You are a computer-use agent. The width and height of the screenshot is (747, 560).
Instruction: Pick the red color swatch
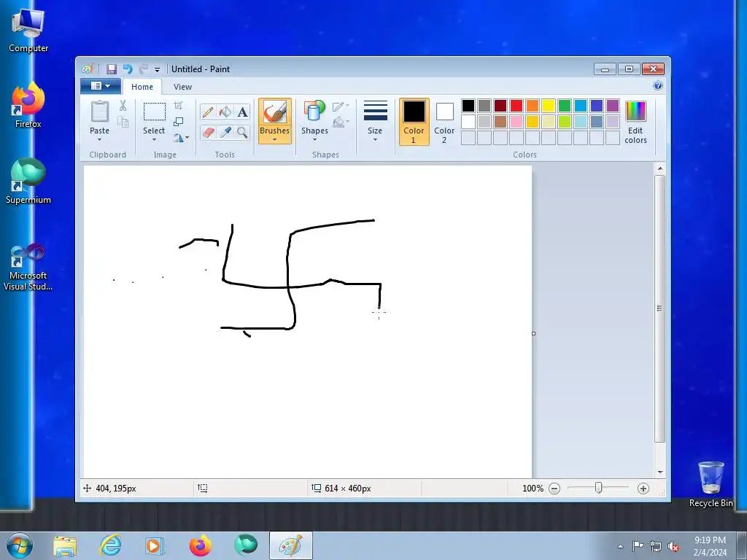point(516,106)
